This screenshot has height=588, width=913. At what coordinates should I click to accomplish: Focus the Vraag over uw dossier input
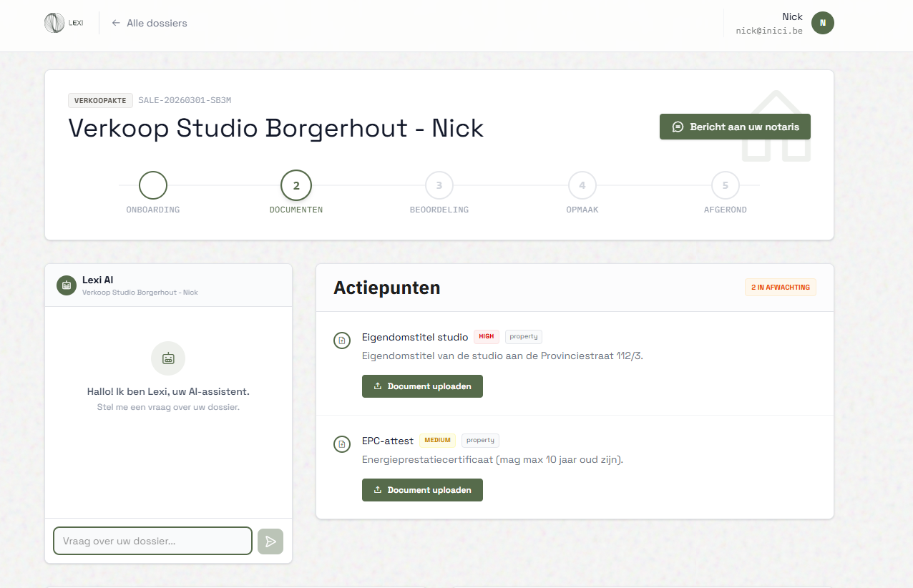click(152, 541)
